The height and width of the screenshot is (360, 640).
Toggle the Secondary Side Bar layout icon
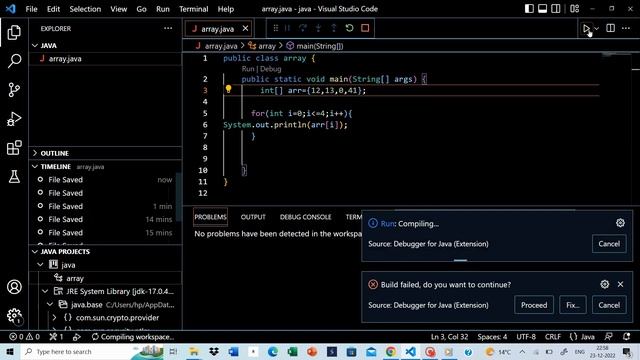point(556,9)
